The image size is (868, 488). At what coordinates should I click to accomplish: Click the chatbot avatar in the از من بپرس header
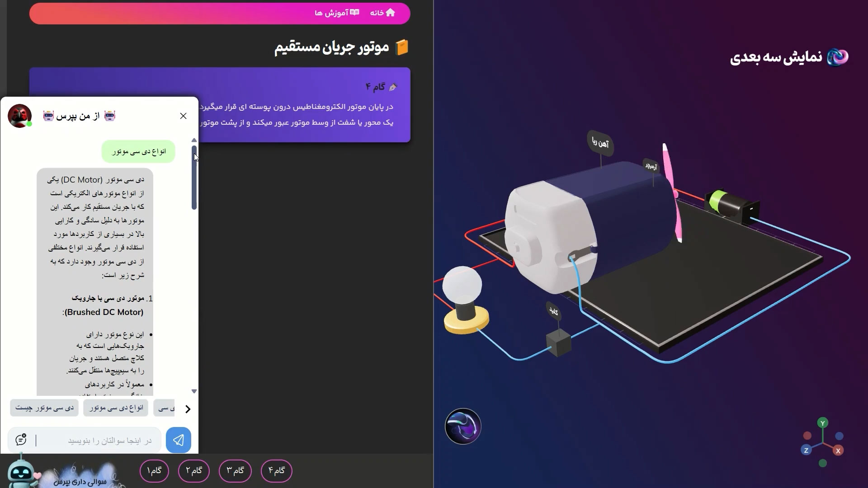[x=19, y=116]
